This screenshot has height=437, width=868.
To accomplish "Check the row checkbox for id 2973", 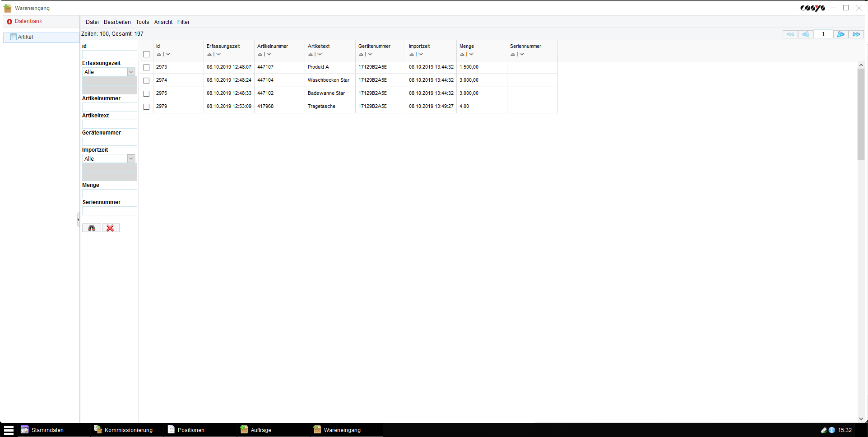I will tap(146, 67).
